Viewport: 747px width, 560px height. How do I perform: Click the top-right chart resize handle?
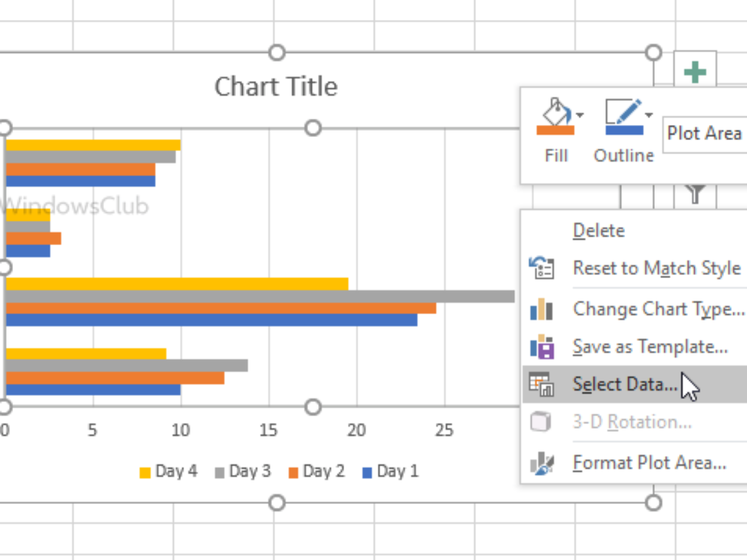pyautogui.click(x=653, y=52)
